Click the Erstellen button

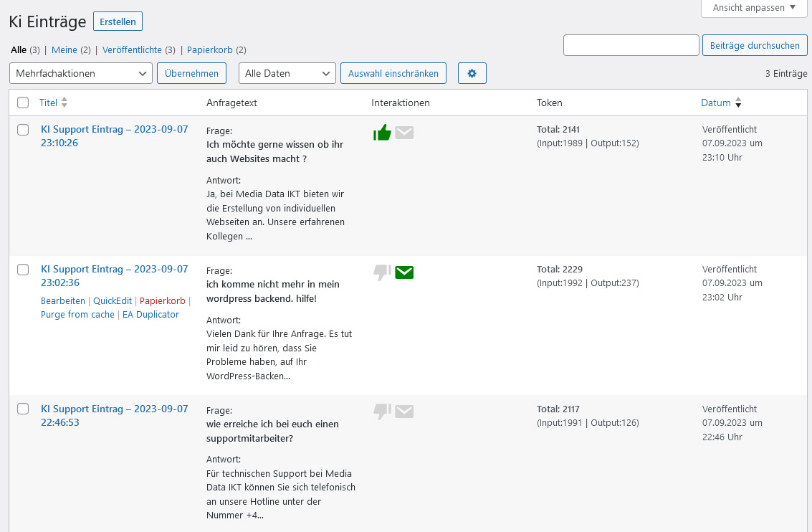(x=118, y=22)
